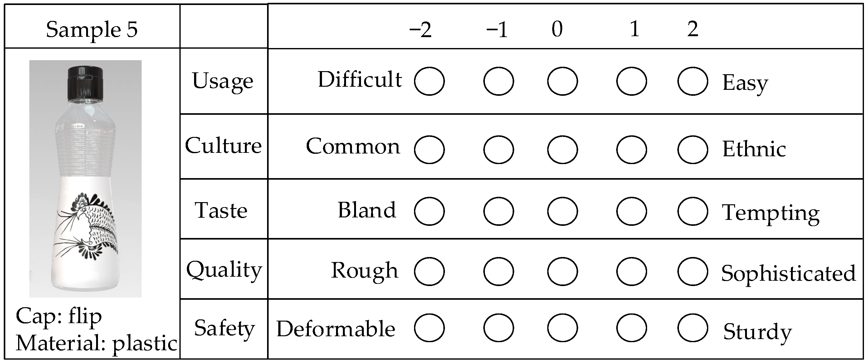The height and width of the screenshot is (364, 868).
Task: Select Safety rating 1 radio button
Action: tap(631, 328)
